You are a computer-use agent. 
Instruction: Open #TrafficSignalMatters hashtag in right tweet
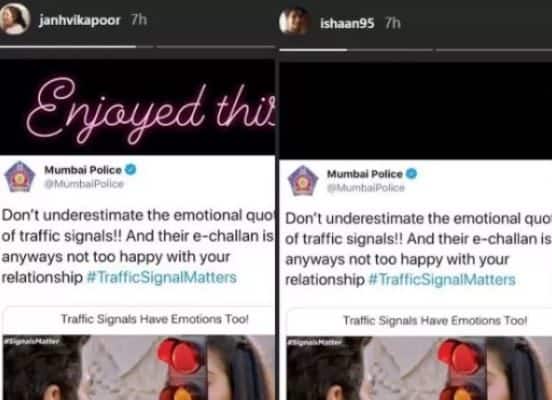(441, 280)
